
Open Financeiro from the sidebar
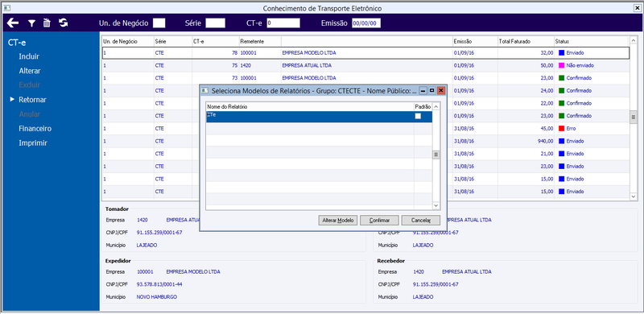click(35, 129)
